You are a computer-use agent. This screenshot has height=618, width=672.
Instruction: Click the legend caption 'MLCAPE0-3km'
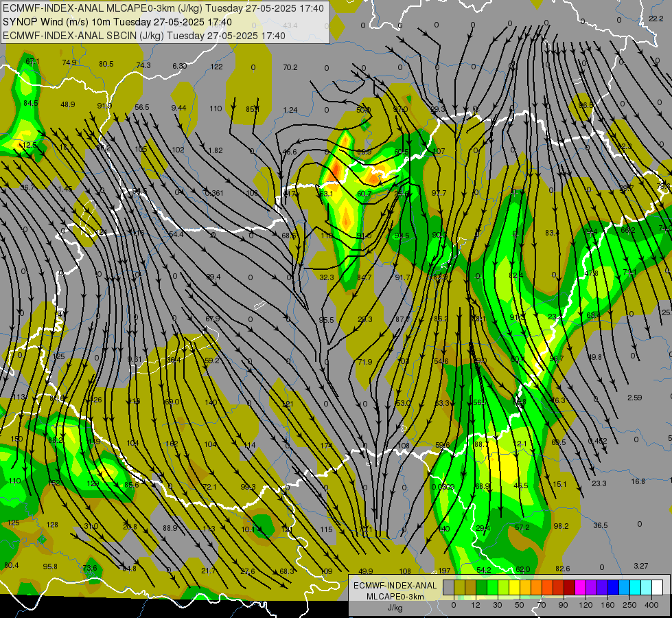point(395,597)
